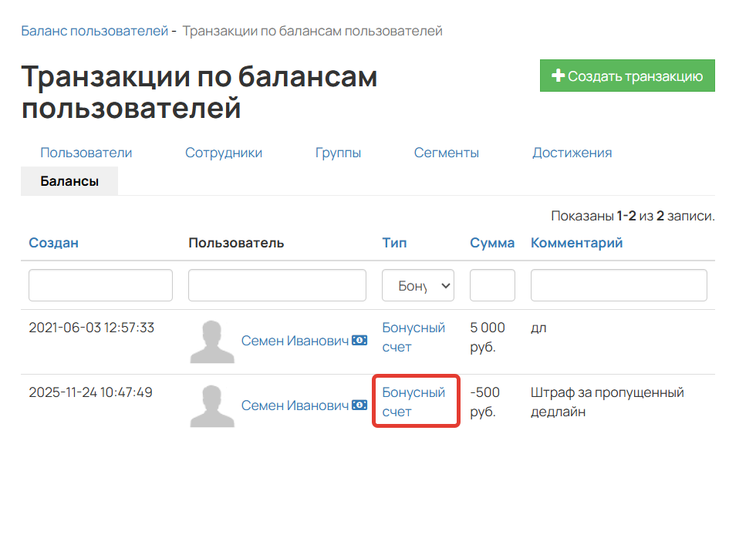Click the Пользователь filter input field
756x555 pixels.
tap(276, 284)
